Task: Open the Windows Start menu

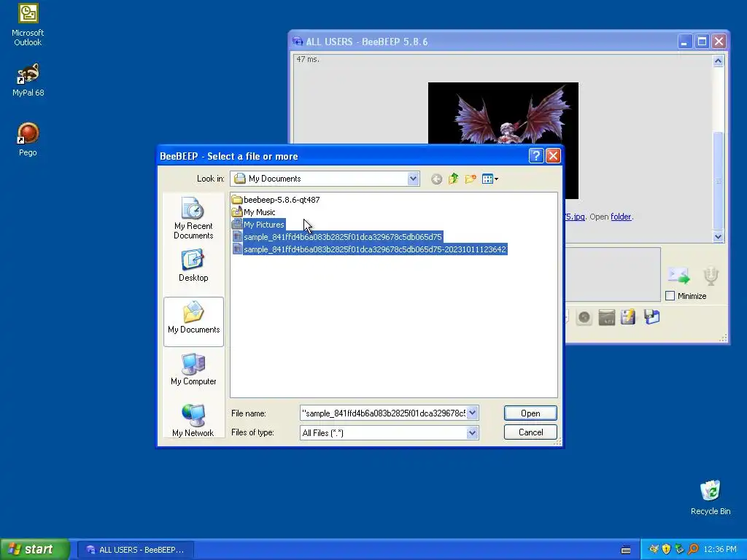Action: pyautogui.click(x=35, y=550)
